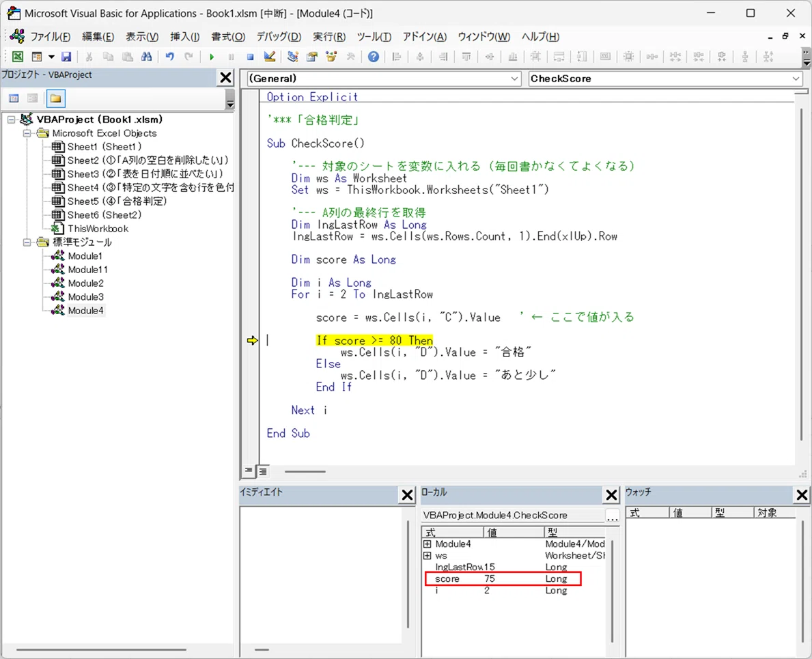812x659 pixels.
Task: Click the Reset (stop) toolbar icon
Action: [250, 57]
